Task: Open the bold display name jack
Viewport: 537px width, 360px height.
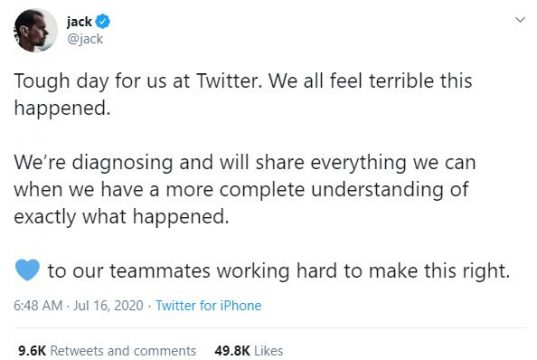Action: pyautogui.click(x=79, y=22)
